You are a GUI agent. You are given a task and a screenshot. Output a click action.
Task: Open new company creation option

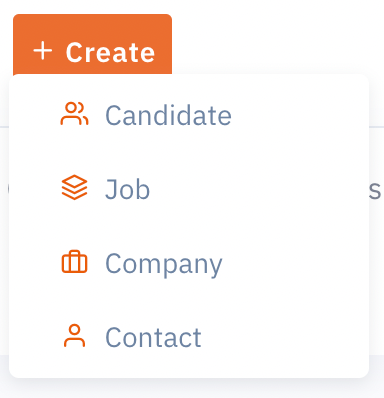tap(189, 263)
